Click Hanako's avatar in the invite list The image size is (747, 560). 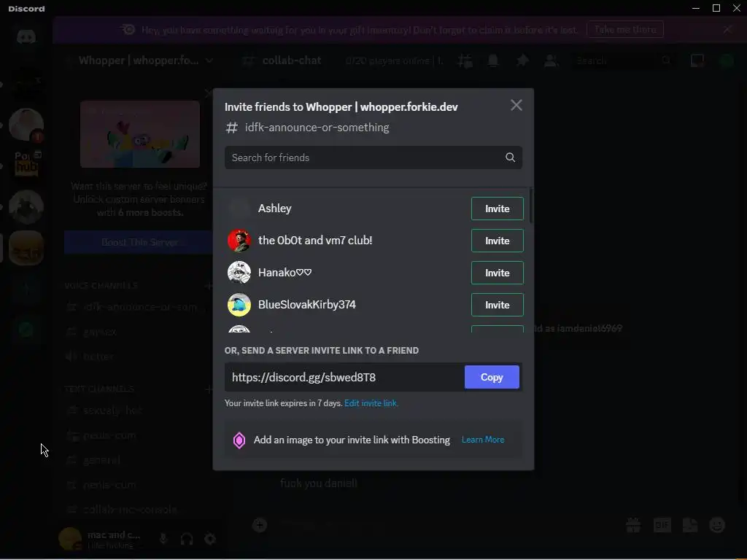coord(239,273)
